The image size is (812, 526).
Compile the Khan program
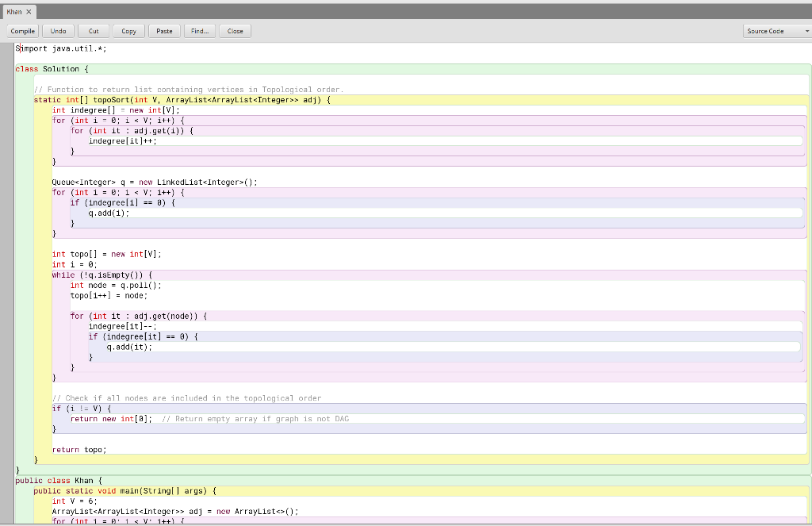21,30
